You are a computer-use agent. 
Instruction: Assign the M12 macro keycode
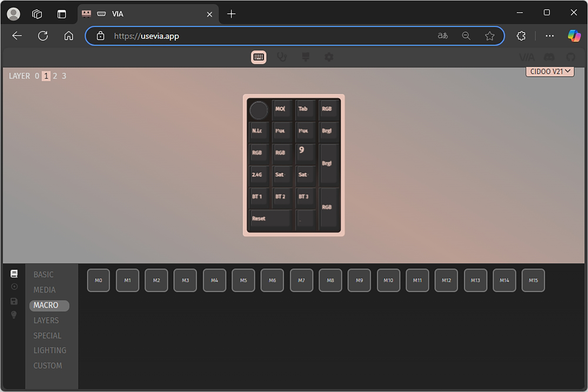[x=446, y=280]
